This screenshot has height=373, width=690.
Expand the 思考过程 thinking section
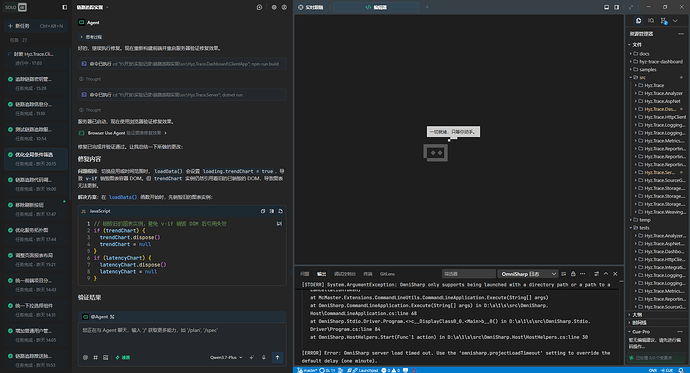[91, 37]
